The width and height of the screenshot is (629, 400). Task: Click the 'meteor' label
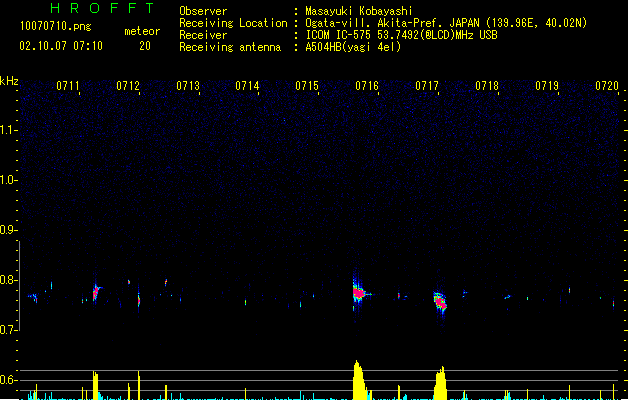142,31
